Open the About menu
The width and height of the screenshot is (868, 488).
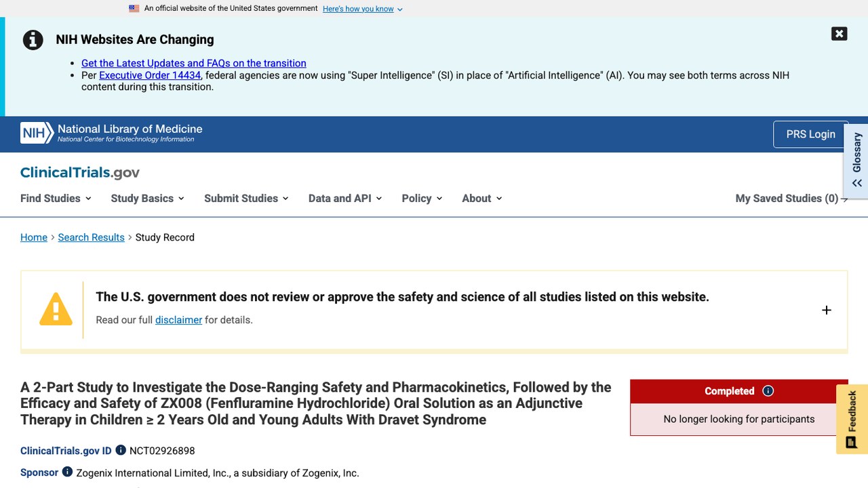pyautogui.click(x=482, y=199)
